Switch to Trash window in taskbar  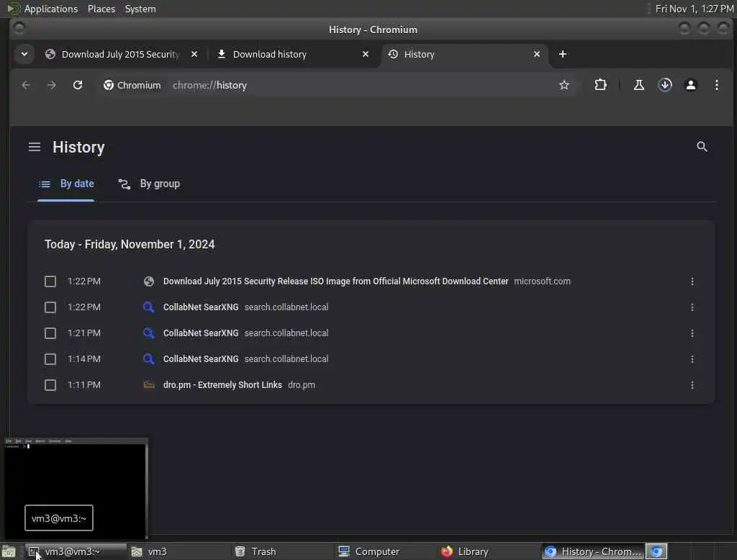[282, 551]
